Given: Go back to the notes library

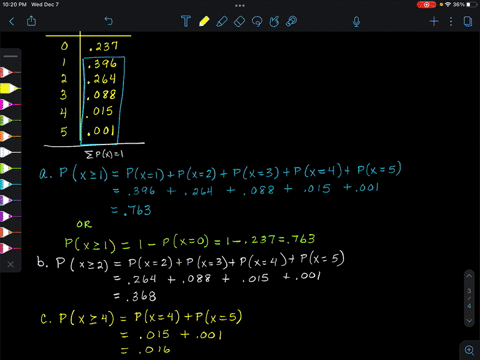Looking at the screenshot, I should click(x=12, y=22).
